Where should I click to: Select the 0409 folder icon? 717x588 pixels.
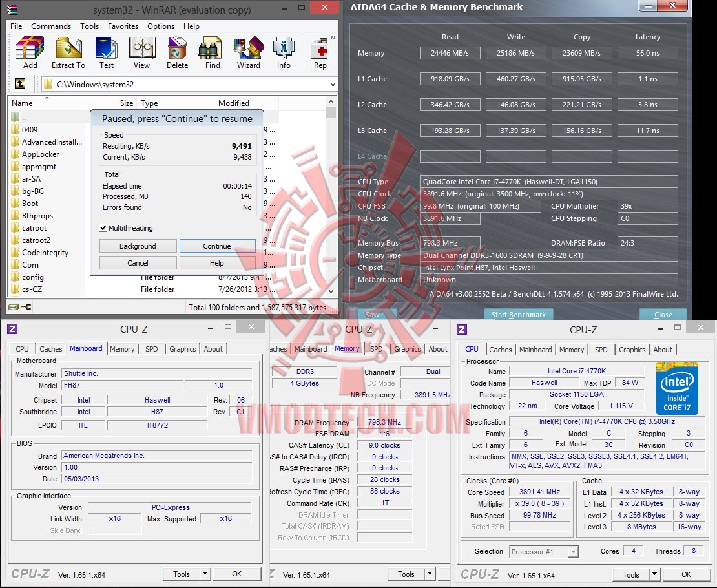pos(15,129)
